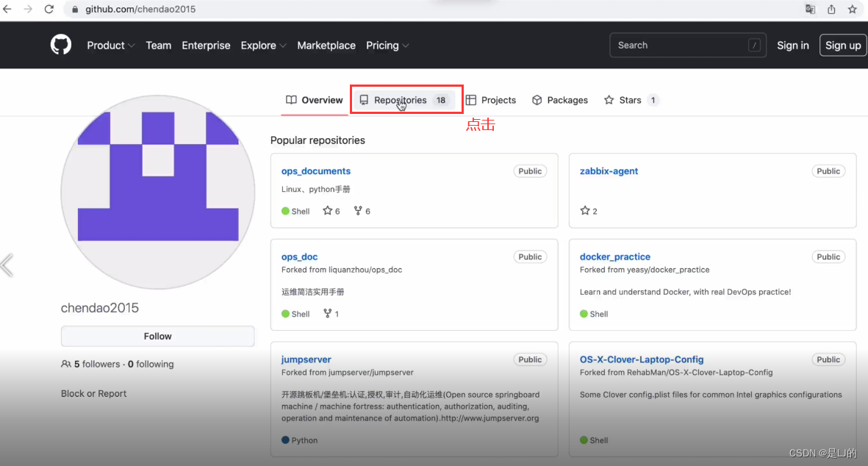Click Python language label on jumpserver

304,440
